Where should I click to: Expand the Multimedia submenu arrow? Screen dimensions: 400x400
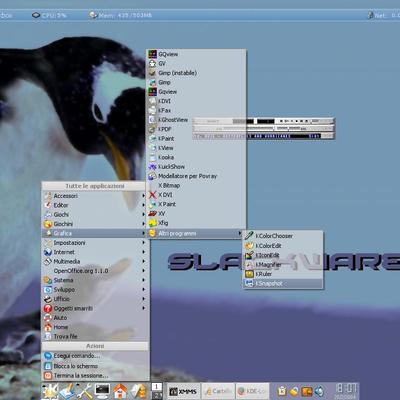pos(144,261)
